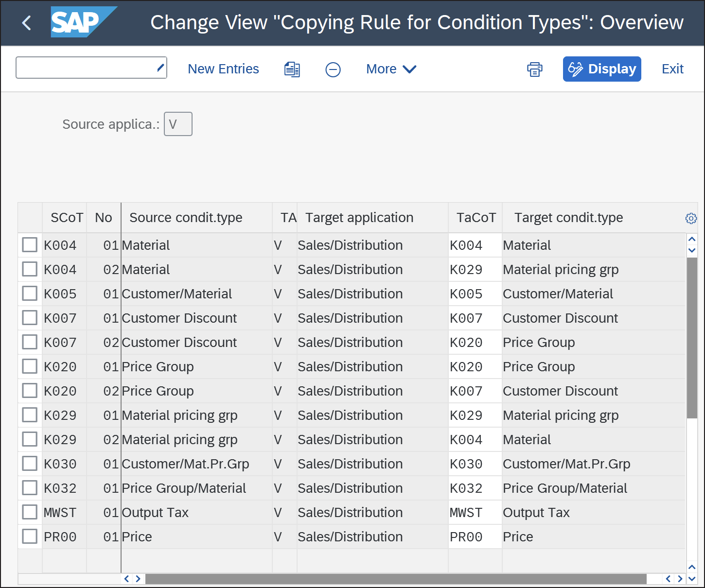Image resolution: width=705 pixels, height=588 pixels.
Task: Click the command field edit icon
Action: (160, 68)
